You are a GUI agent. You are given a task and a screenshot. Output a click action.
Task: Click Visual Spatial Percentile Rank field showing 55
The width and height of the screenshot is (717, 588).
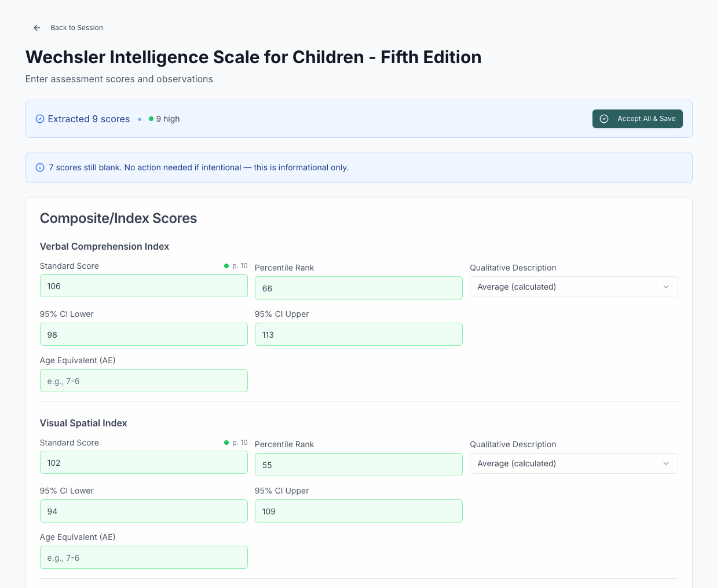358,465
